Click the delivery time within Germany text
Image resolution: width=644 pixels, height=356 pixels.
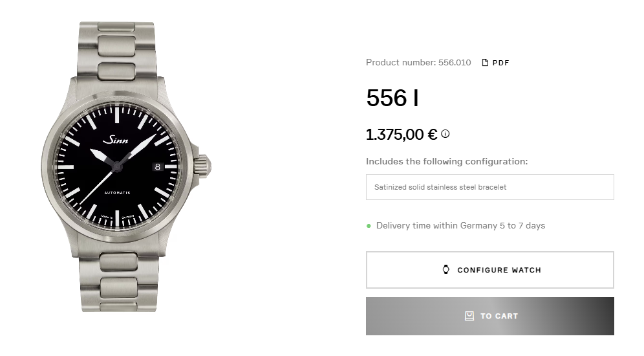(x=460, y=226)
